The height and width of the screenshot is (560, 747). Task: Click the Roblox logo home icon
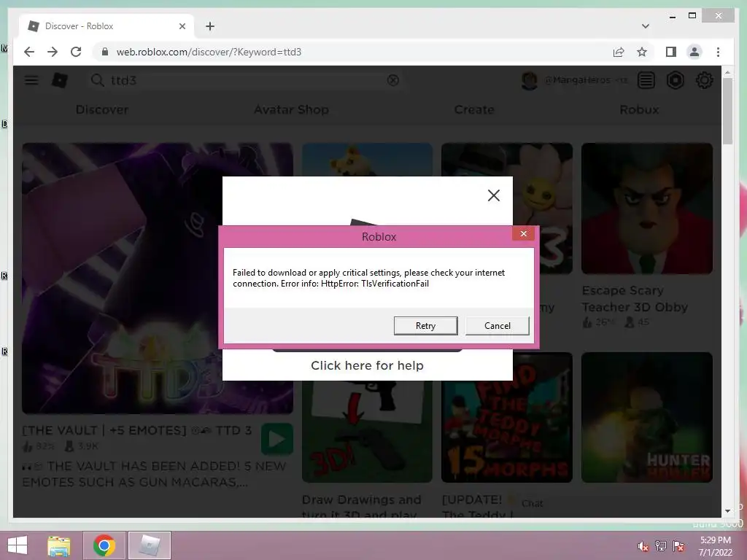tap(60, 80)
